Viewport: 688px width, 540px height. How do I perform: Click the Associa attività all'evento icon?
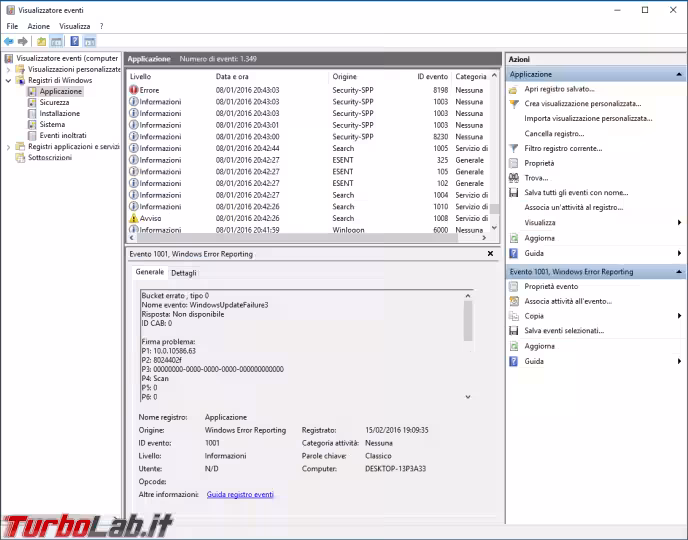pos(513,301)
